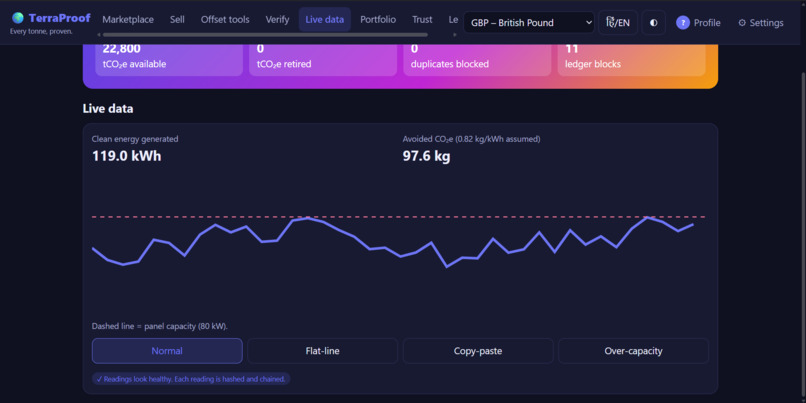
Task: Click the "97.6 kg" value
Action: tap(426, 156)
